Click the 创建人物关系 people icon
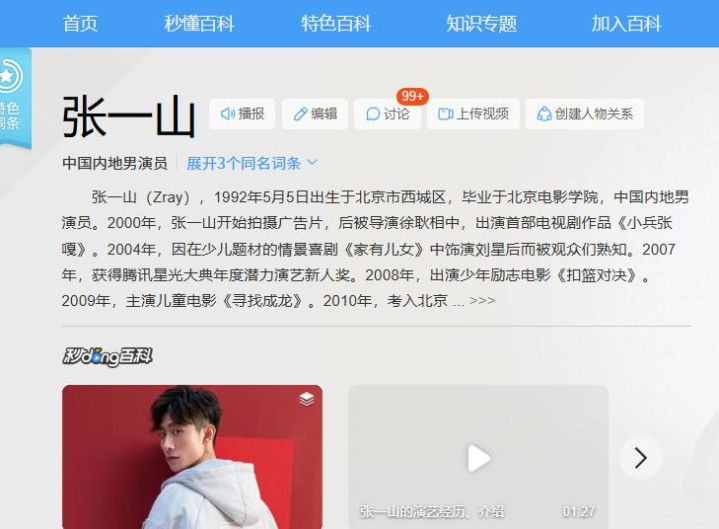Screen dimensions: 719x529 click(544, 114)
